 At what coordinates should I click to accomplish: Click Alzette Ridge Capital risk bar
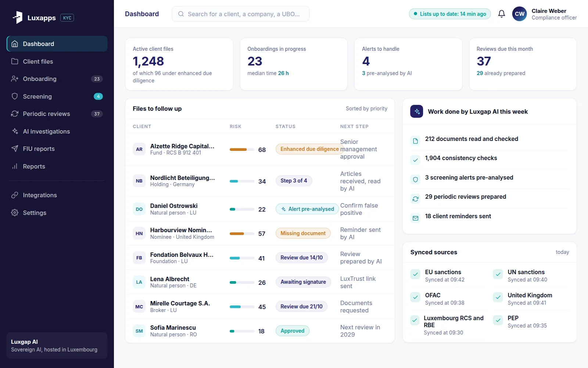(242, 149)
